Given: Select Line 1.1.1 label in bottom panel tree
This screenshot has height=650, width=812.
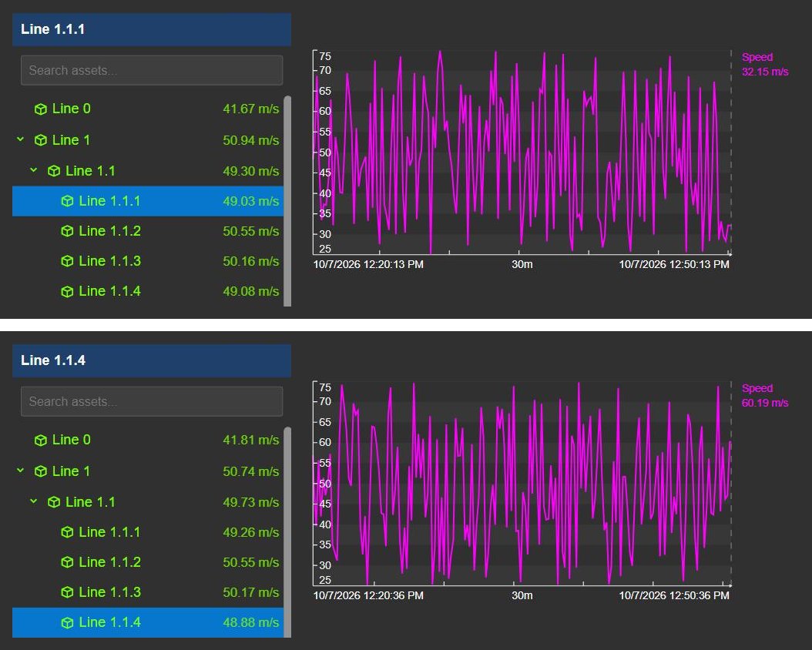Looking at the screenshot, I should [x=109, y=532].
